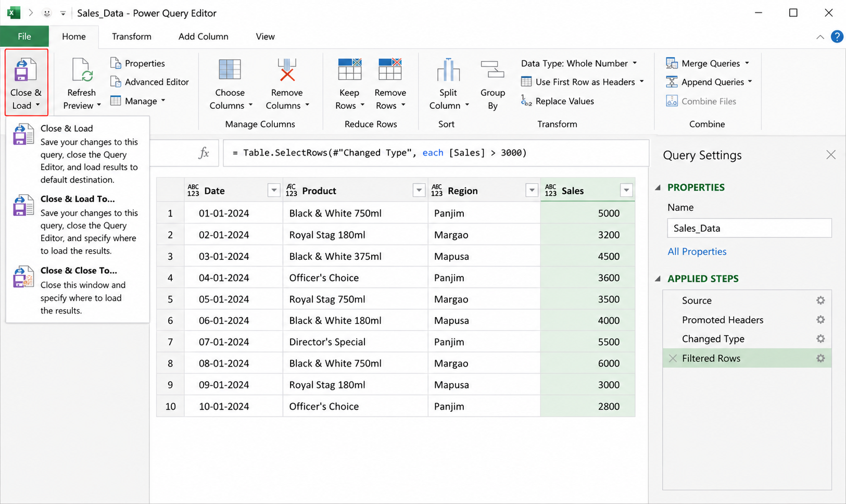Screen dimensions: 846x504
Task: Click the Split Column icon
Action: coord(448,70)
